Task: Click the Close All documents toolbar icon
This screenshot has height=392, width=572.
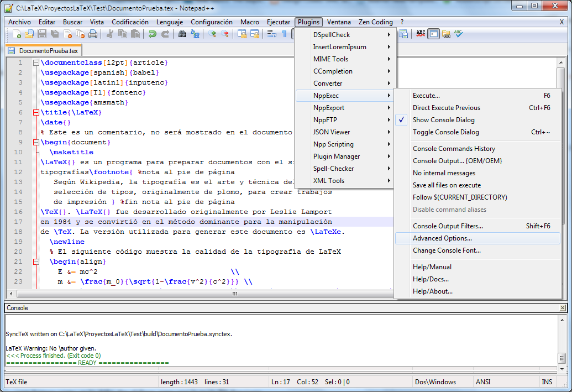Action: (x=80, y=34)
